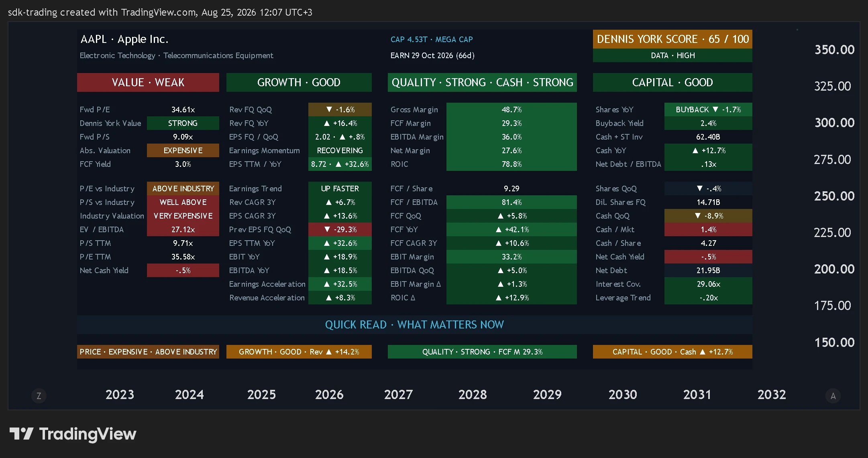Click the Rev FQ YoY +16.4% cell
Image resolution: width=868 pixels, height=458 pixels.
pos(340,123)
